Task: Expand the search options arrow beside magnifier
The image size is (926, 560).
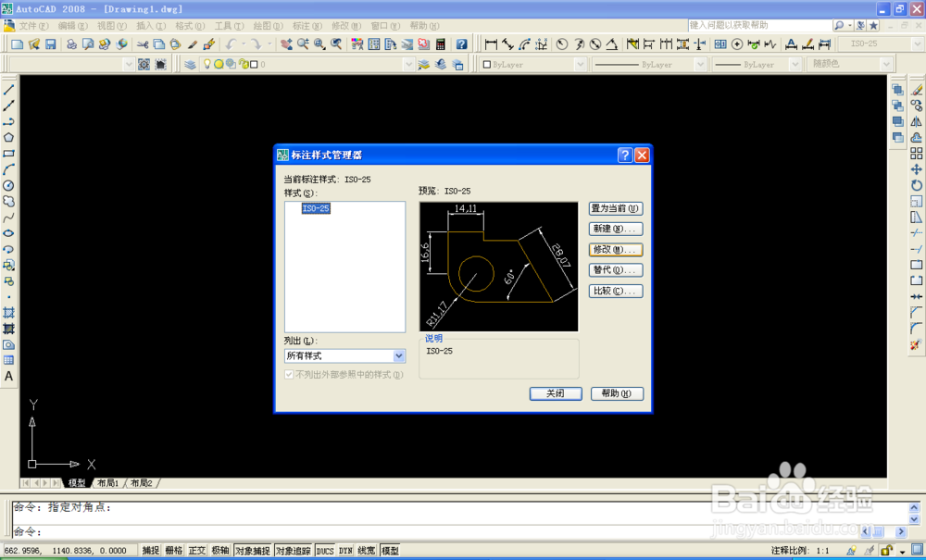Action: [850, 25]
